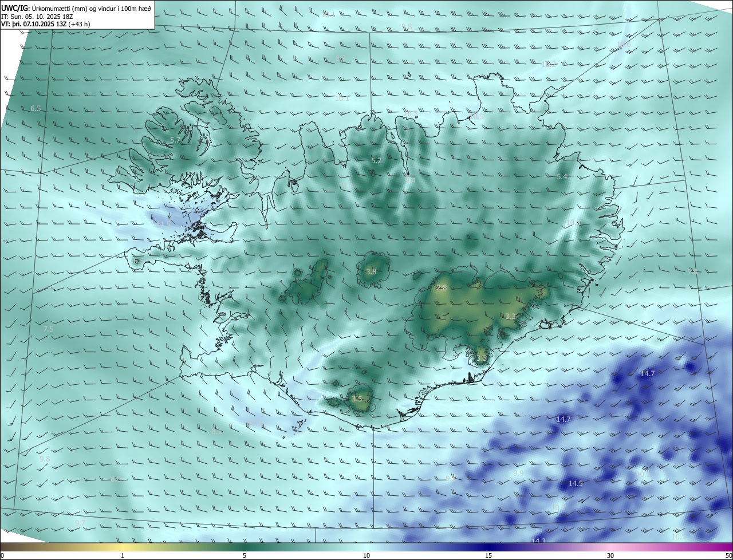Click the colorbar tick label 50
The image size is (733, 560).
(x=728, y=555)
